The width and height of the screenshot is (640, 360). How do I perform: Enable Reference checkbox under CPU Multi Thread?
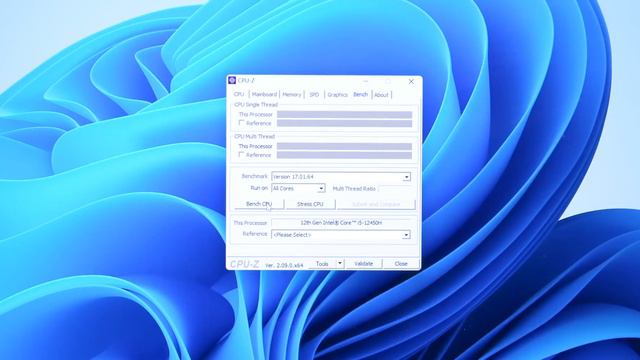[x=241, y=155]
